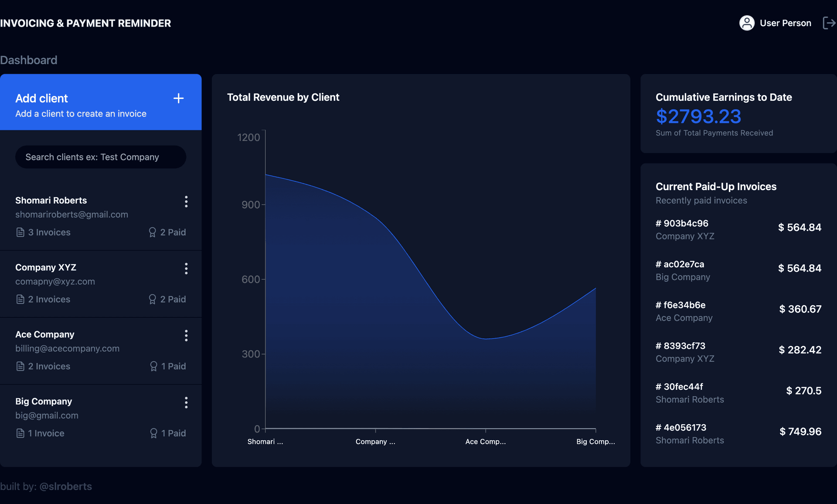The width and height of the screenshot is (837, 504).
Task: Click the document icon beside 1 Invoice
Action: click(20, 433)
